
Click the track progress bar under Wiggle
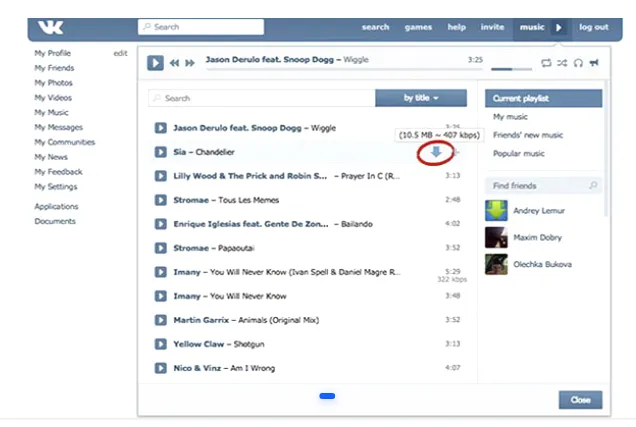344,69
